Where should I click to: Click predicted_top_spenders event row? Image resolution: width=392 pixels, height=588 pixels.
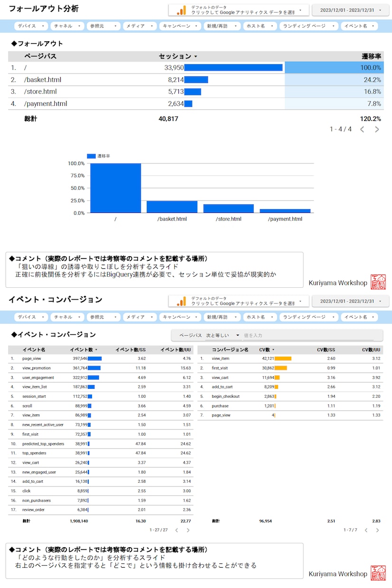coord(101,443)
